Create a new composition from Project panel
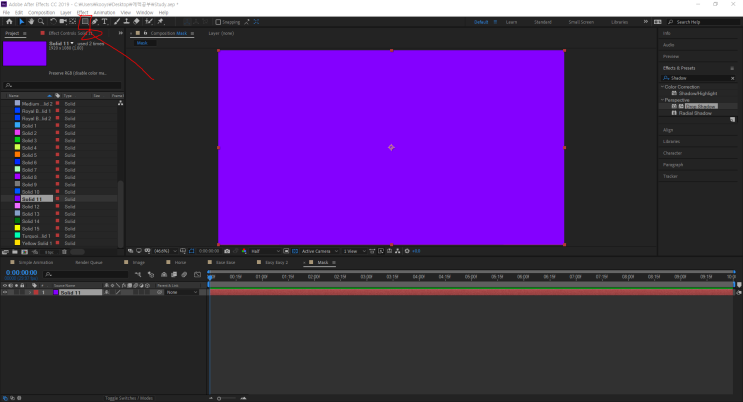The height and width of the screenshot is (402, 743). [25, 252]
